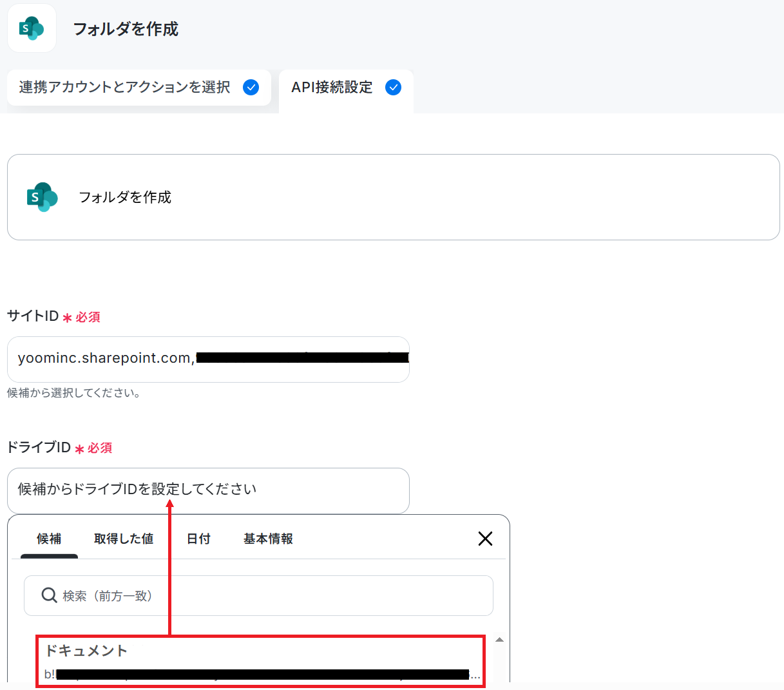
Task: Click the hint text 候補から選択してください。
Action: tap(74, 393)
